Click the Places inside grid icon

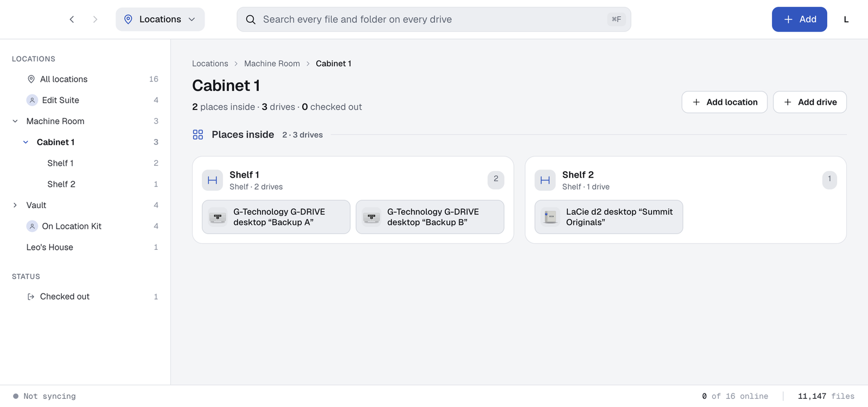point(198,135)
